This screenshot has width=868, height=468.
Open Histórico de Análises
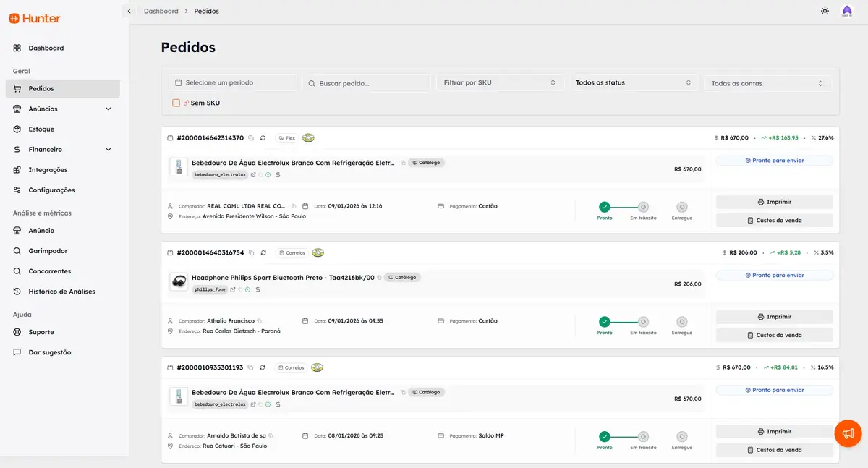coord(62,291)
